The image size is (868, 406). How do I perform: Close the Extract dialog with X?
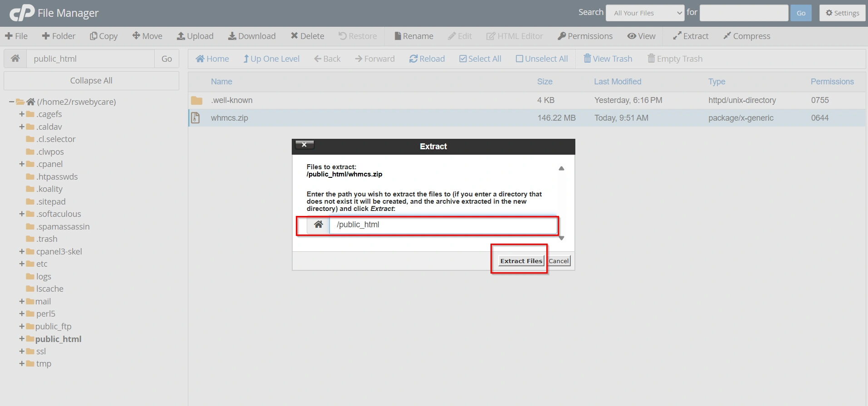click(x=304, y=145)
